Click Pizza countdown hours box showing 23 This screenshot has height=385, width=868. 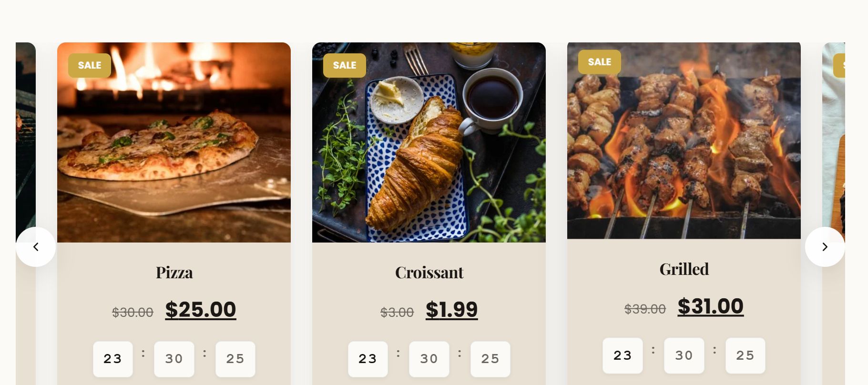click(113, 359)
